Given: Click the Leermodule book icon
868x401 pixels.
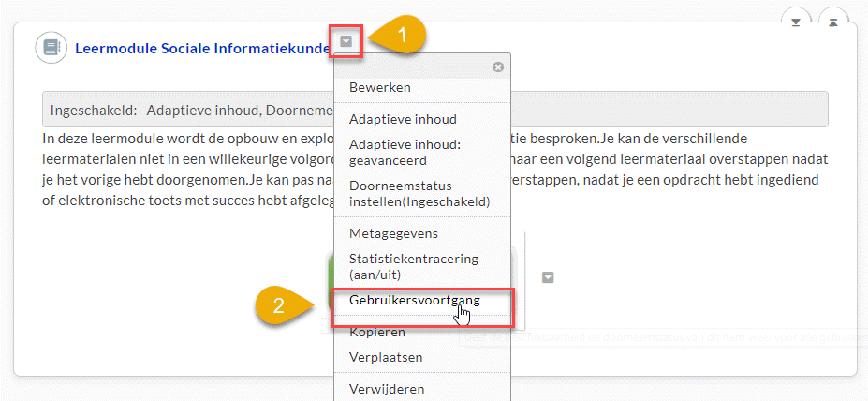Looking at the screenshot, I should (51, 48).
